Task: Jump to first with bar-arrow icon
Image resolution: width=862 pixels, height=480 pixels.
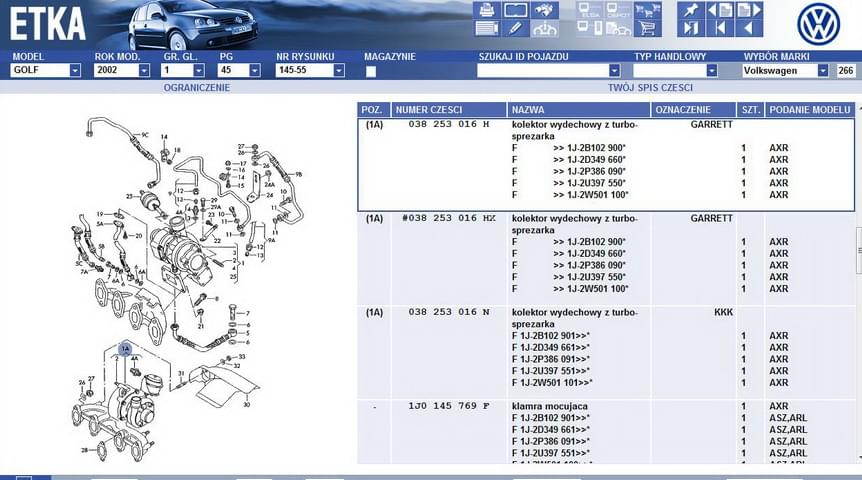Action: [720, 28]
